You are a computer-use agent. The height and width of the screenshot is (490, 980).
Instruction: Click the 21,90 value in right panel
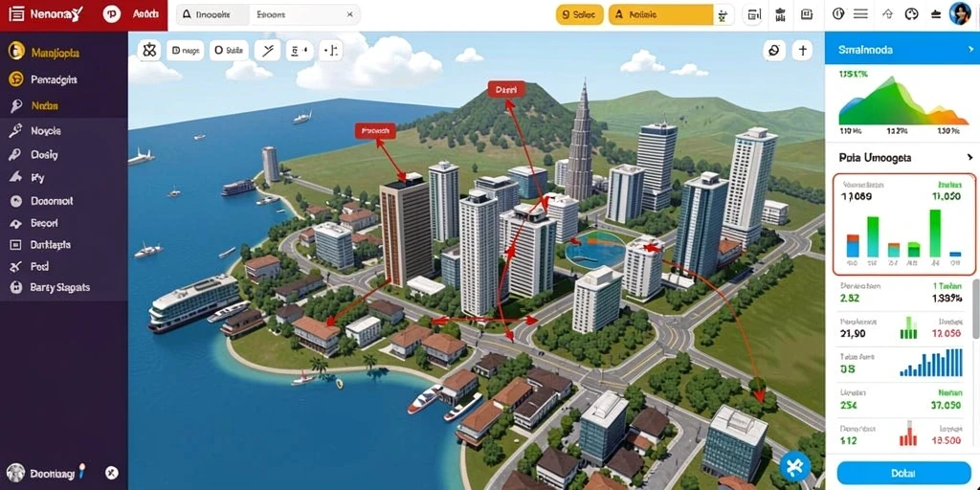853,334
